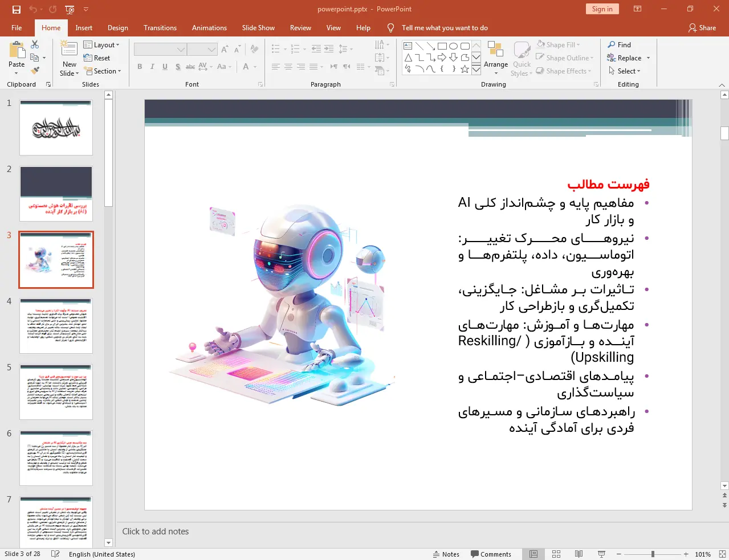This screenshot has width=729, height=560.
Task: Open the Arrange objects icon
Action: [x=495, y=50]
